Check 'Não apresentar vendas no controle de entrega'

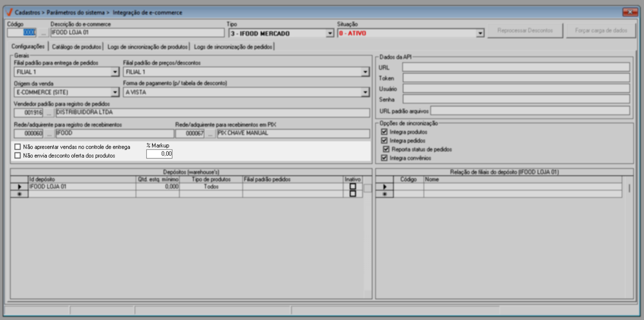[17, 147]
